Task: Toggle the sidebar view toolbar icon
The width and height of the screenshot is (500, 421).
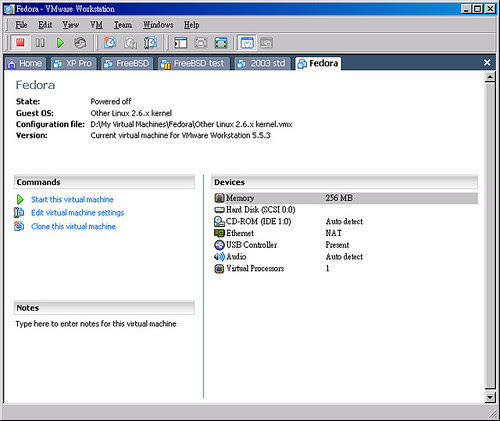Action: point(181,43)
